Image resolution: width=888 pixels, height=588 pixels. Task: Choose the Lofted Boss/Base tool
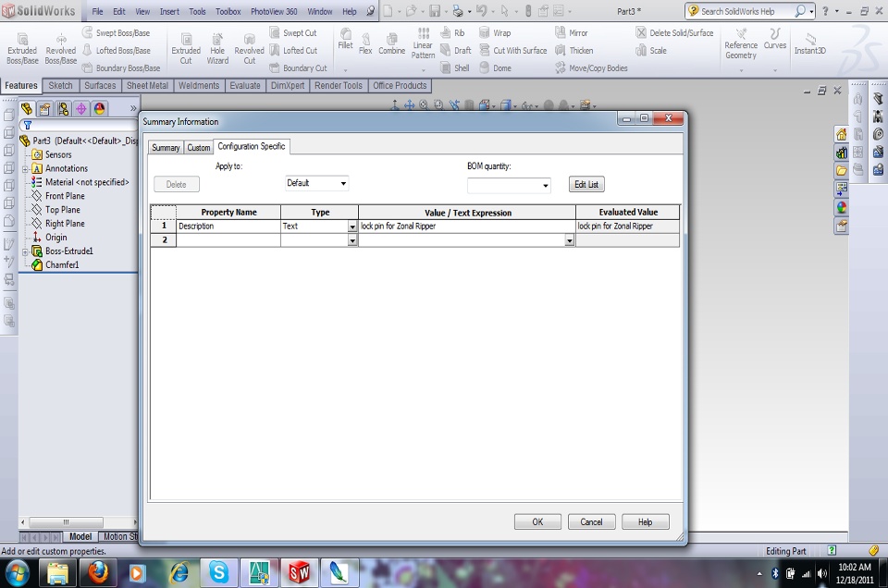point(117,50)
